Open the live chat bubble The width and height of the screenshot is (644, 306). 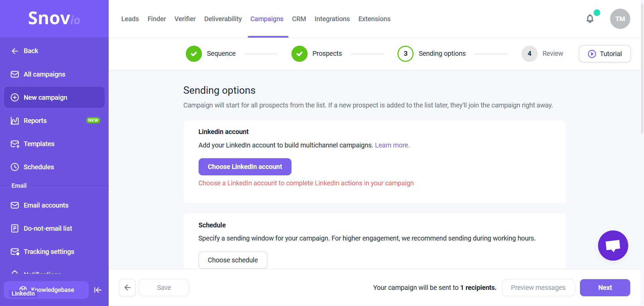point(613,246)
